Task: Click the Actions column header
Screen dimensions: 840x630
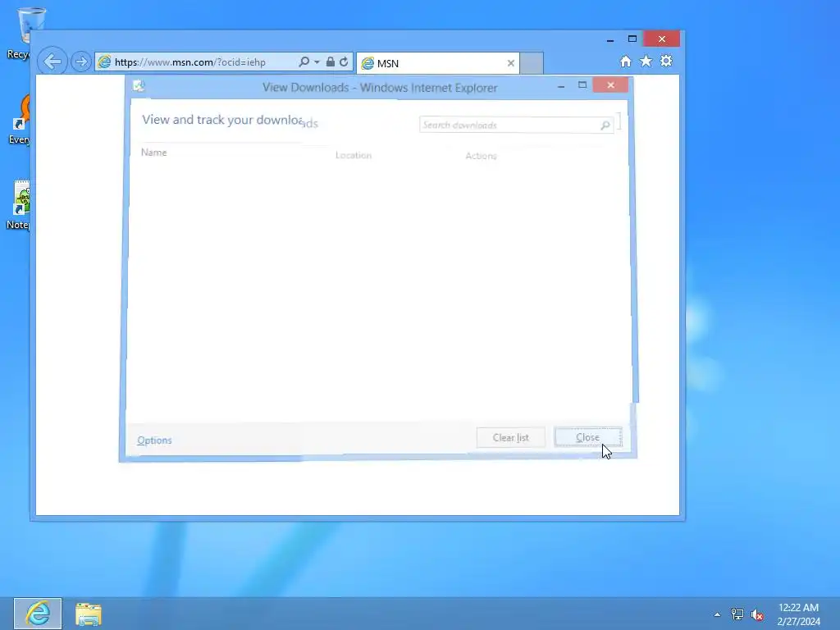Action: click(x=481, y=156)
